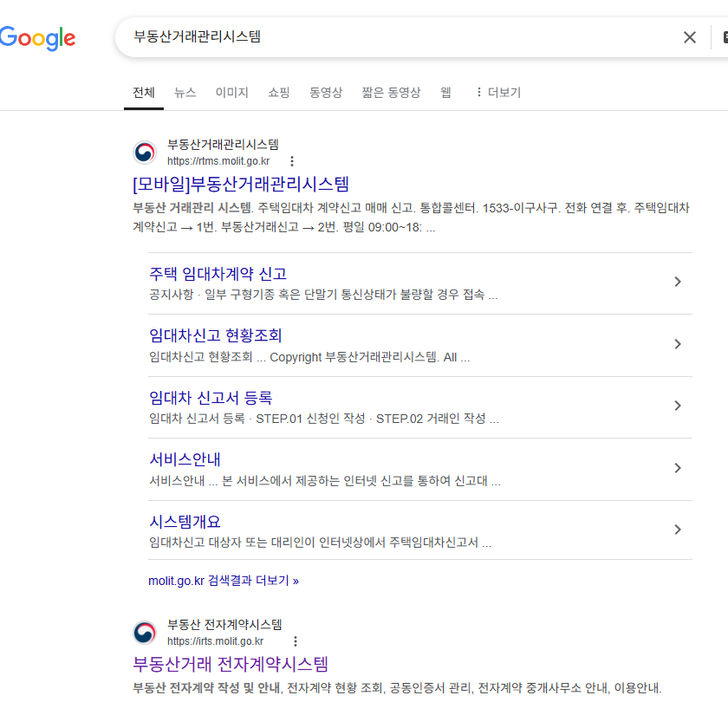Expand chevron on 임대차 신고서 등록 row
Screen dimensions: 728x715
(678, 406)
